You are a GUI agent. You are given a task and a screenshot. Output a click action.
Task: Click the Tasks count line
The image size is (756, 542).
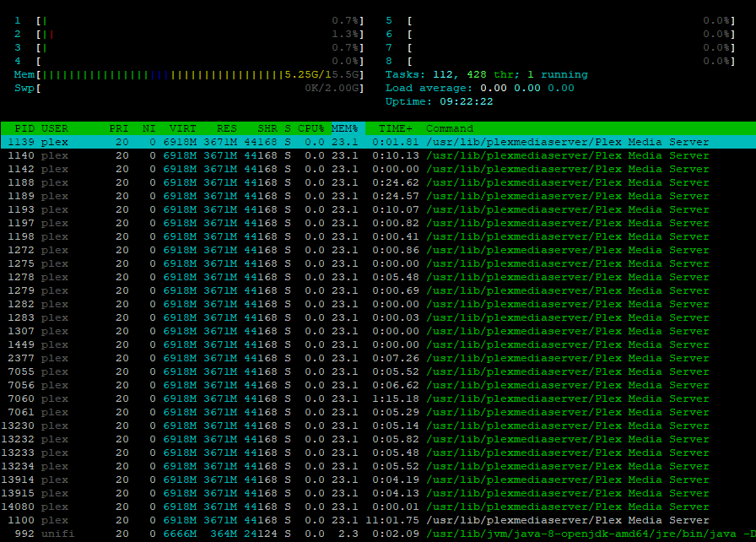click(487, 74)
